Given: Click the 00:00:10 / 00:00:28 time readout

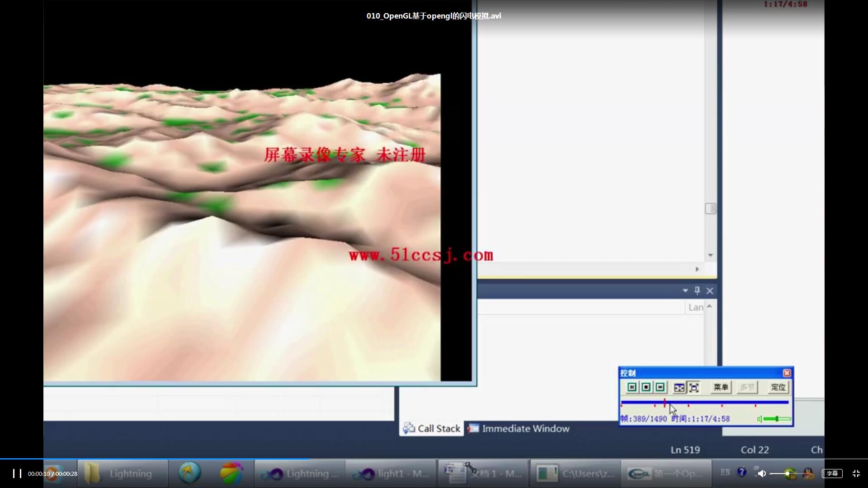Looking at the screenshot, I should (52, 474).
